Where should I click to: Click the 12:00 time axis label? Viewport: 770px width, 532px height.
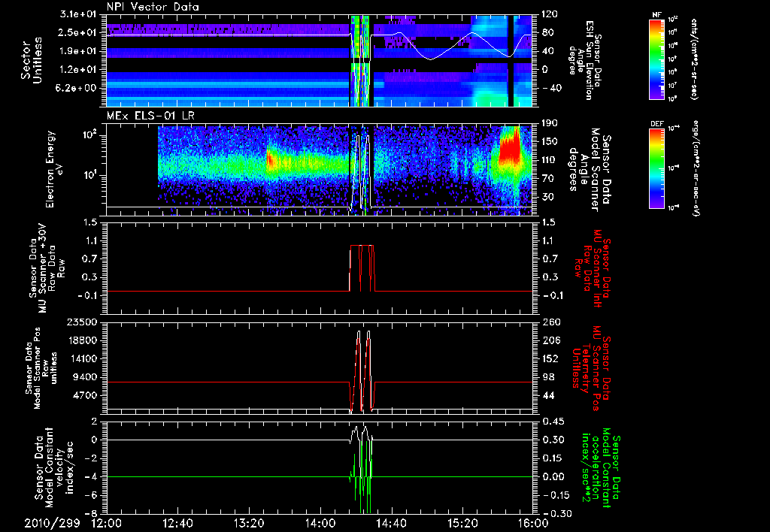click(x=107, y=523)
